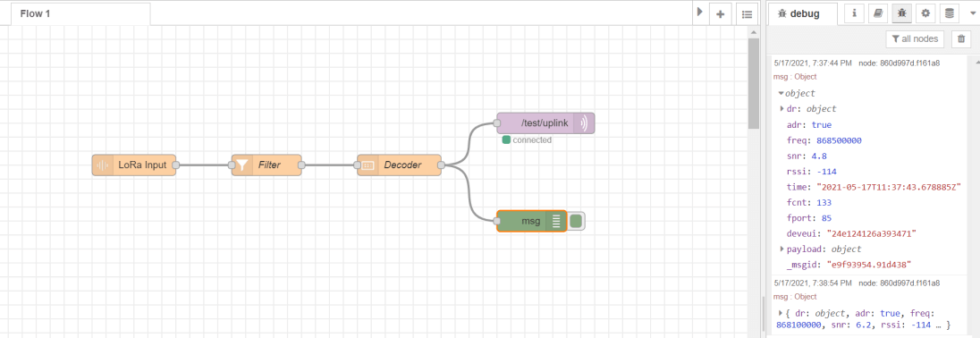This screenshot has width=980, height=338.
Task: Collapse the top-level object tree
Action: (781, 93)
